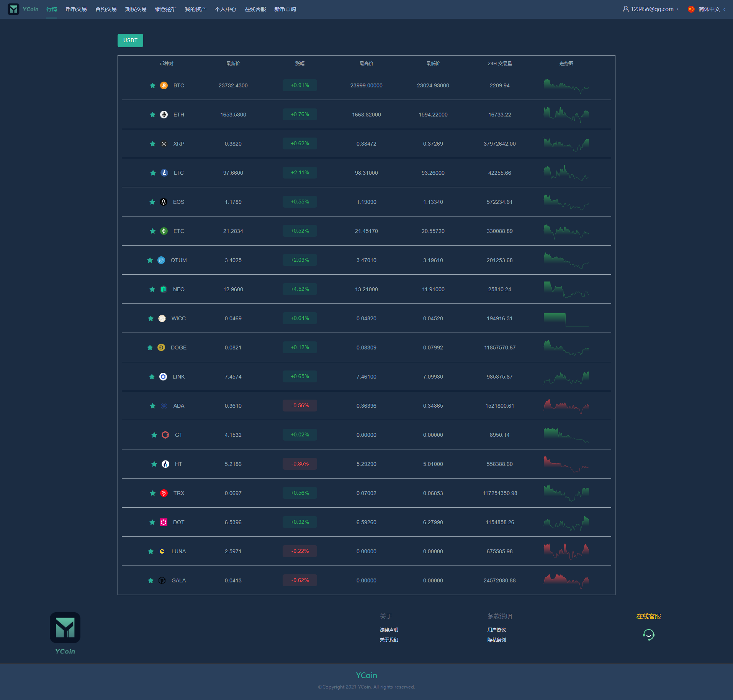Click the ETH trend sparkline chart
The image size is (733, 700).
(x=566, y=115)
